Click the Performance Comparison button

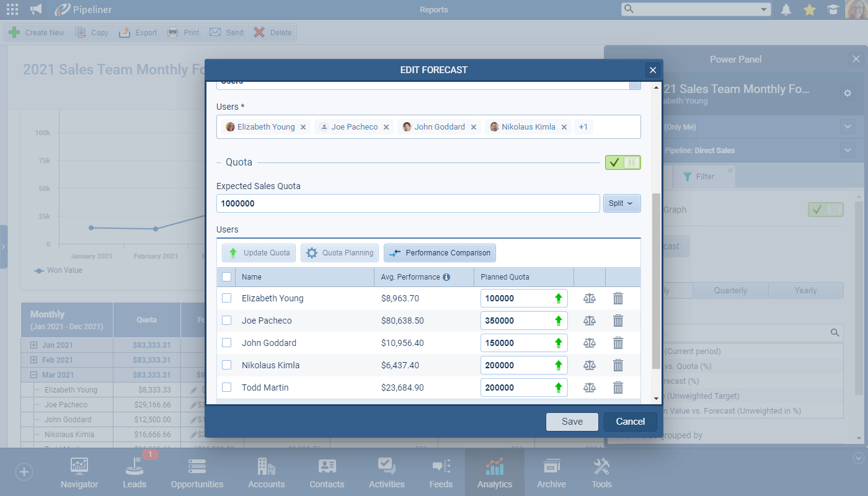[440, 253]
